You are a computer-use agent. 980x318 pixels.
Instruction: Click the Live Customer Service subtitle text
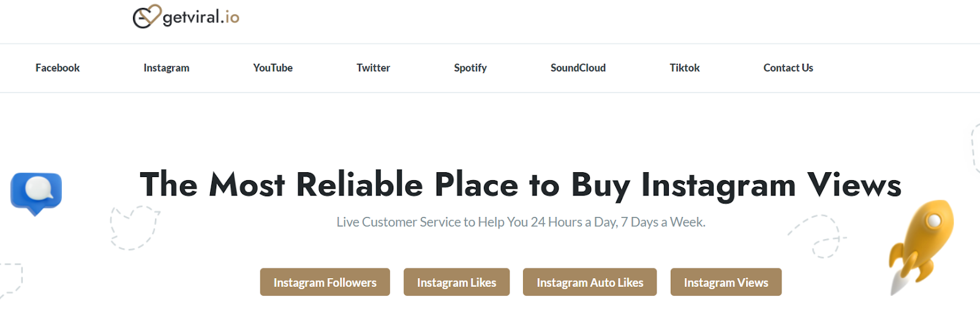[521, 222]
